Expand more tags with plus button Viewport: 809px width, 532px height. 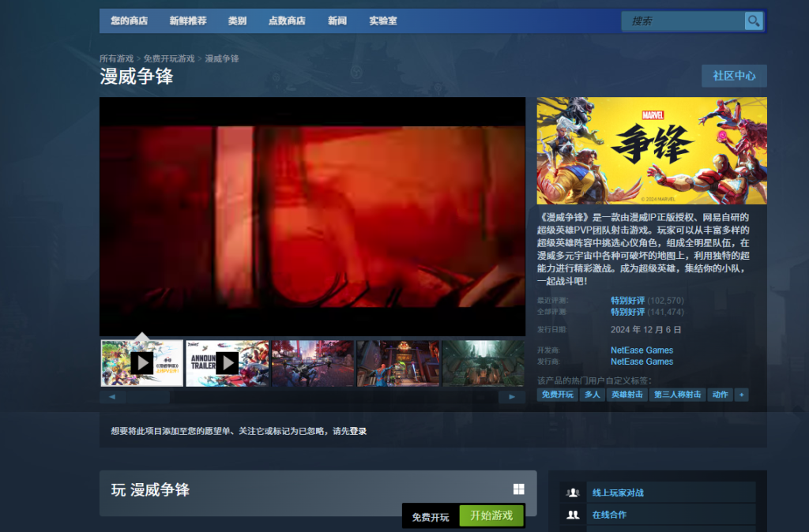[x=741, y=395]
